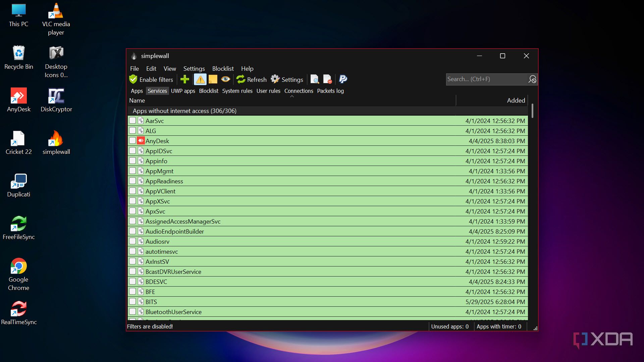644x362 pixels.
Task: Check the AarSvc service checkbox
Action: [132, 120]
